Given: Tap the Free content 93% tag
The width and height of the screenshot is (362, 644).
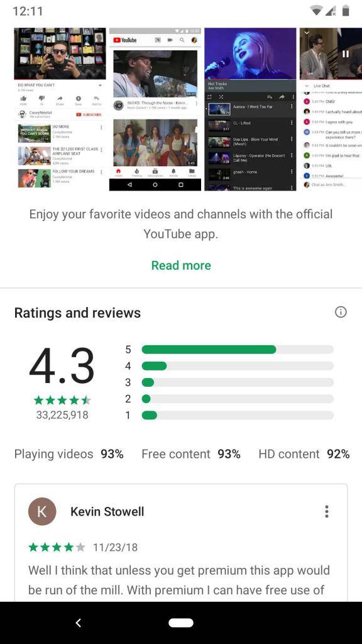Looking at the screenshot, I should click(x=191, y=454).
